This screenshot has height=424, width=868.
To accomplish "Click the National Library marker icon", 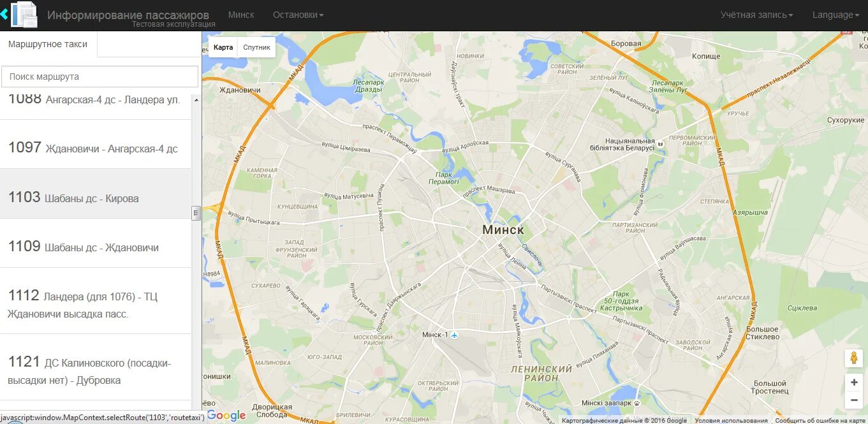I will coord(661,144).
